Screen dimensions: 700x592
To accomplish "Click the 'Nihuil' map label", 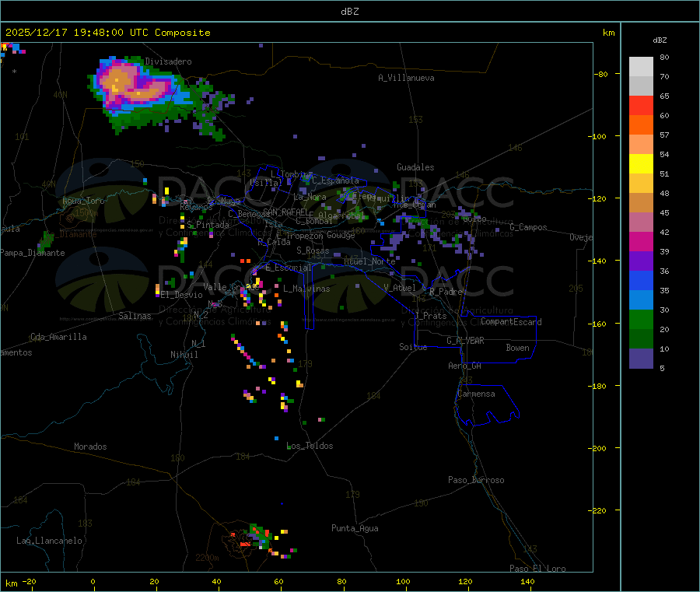I will tap(184, 355).
